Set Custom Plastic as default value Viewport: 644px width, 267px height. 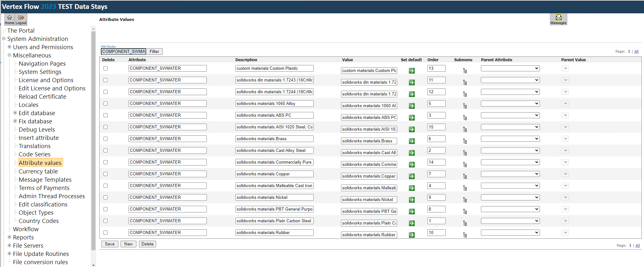[x=411, y=71]
